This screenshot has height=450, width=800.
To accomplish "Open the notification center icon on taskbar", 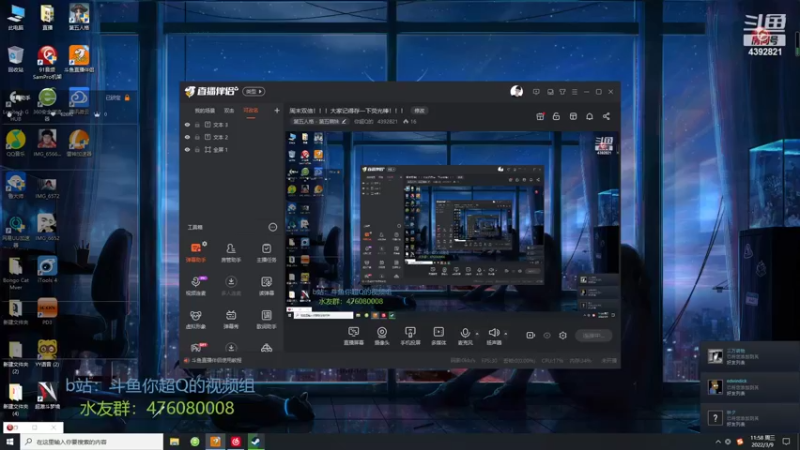I will tap(786, 441).
